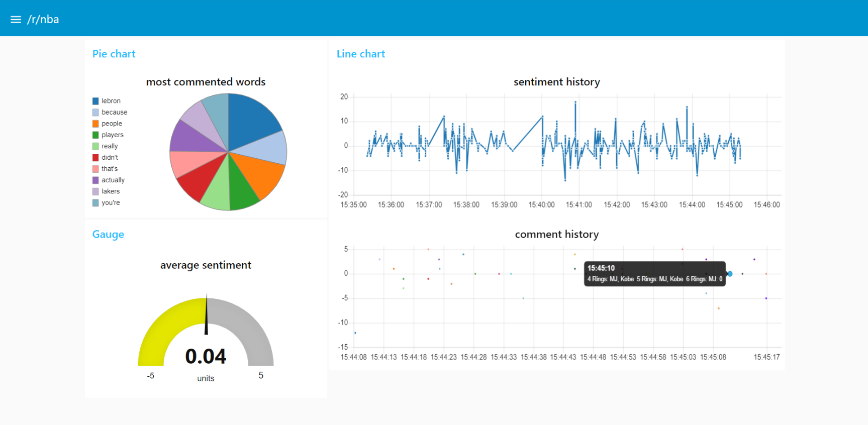Click the because legend color swatch
The image size is (868, 425).
click(95, 113)
